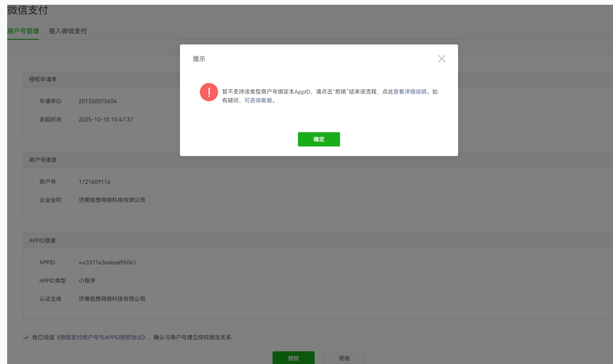Image resolution: width=613 pixels, height=364 pixels.
Task: Close the 提示 dialog with the X icon
Action: pos(441,59)
